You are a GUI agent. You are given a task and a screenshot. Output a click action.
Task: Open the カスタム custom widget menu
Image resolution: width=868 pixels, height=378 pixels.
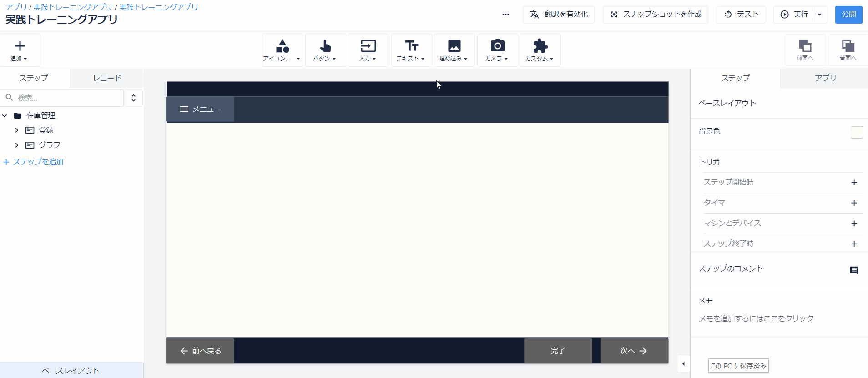coord(540,50)
